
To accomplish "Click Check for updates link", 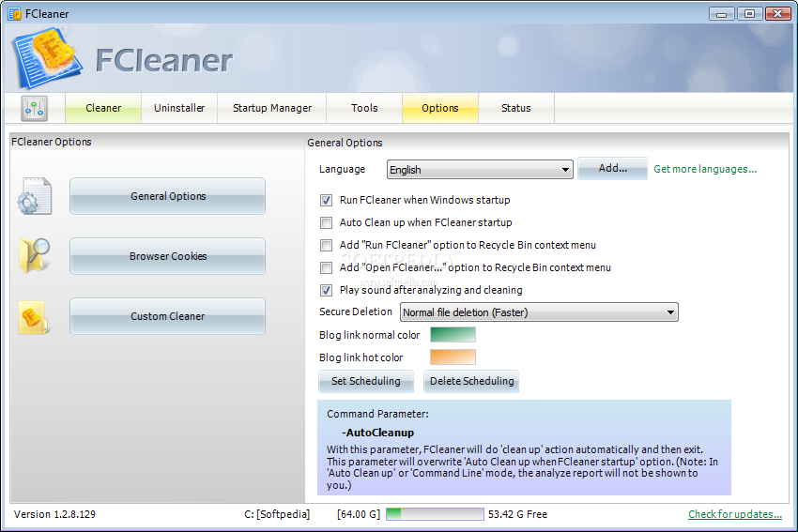I will (735, 514).
